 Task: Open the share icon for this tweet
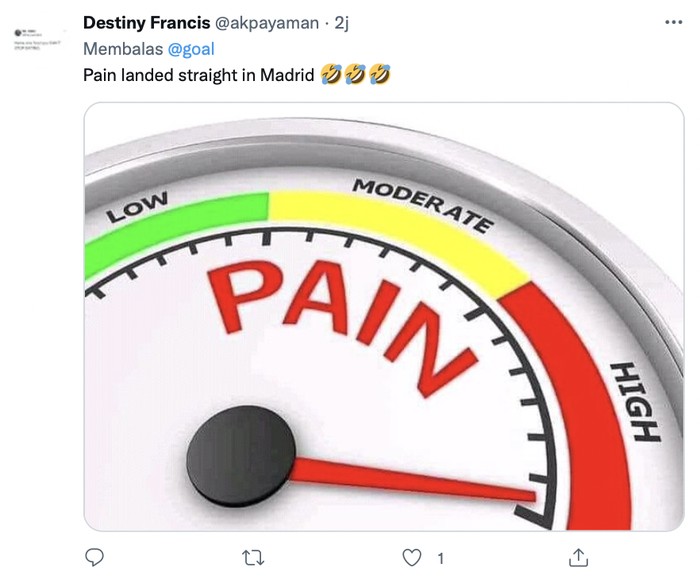click(x=578, y=558)
